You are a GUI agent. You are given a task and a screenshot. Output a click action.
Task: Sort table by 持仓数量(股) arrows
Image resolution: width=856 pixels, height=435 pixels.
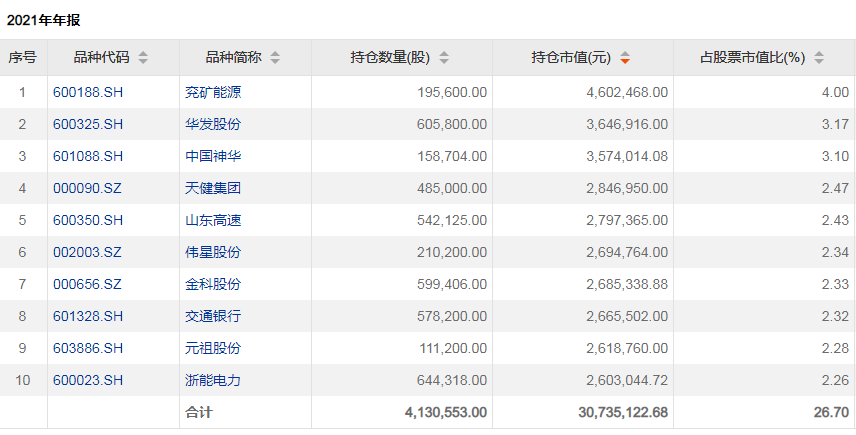point(444,58)
